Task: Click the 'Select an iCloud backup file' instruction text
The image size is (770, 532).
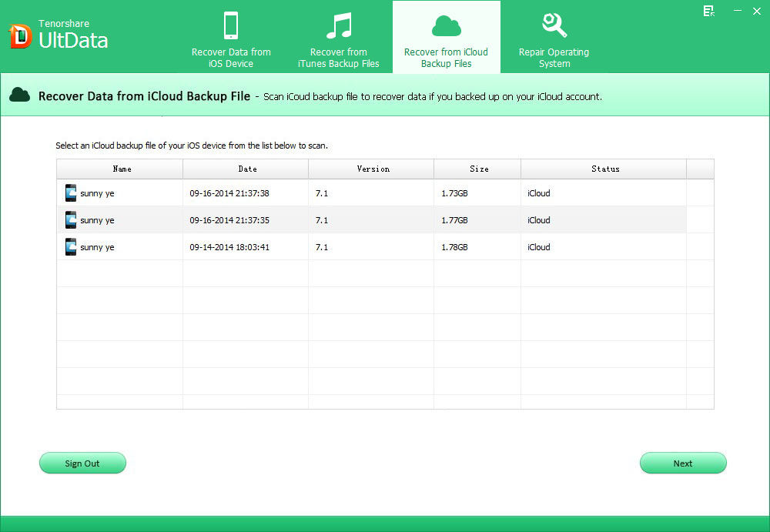Action: pos(192,146)
